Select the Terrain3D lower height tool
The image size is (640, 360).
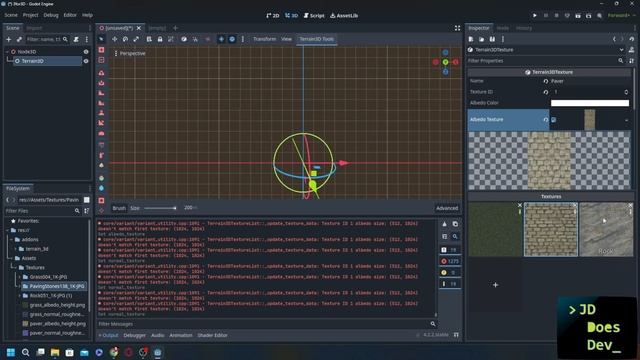pyautogui.click(x=101, y=83)
